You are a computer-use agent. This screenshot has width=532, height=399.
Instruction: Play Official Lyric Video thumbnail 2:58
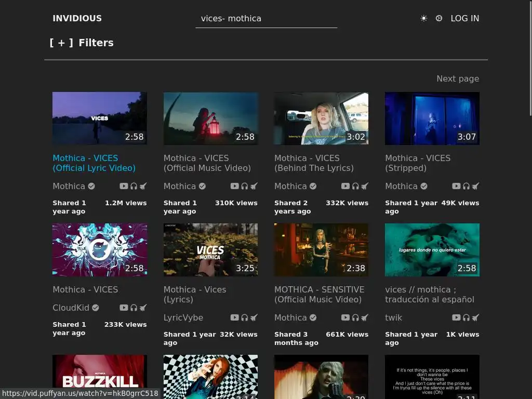(x=100, y=118)
